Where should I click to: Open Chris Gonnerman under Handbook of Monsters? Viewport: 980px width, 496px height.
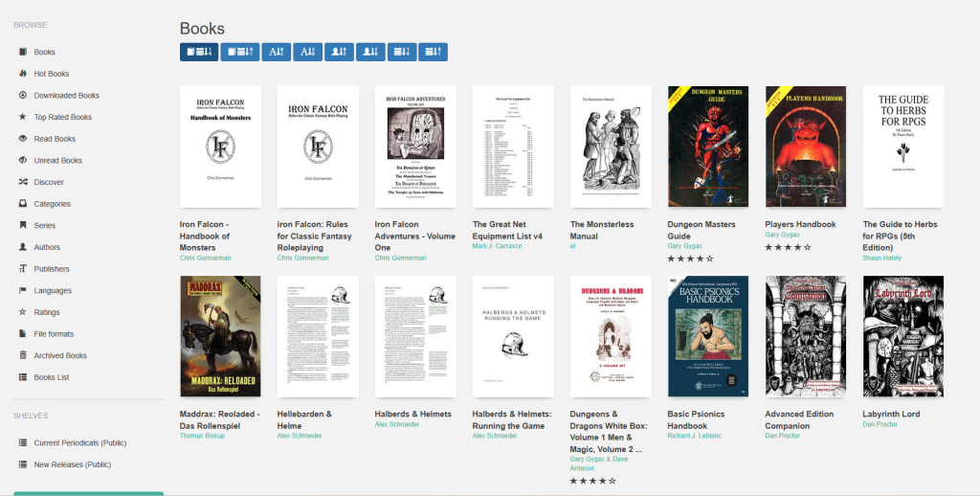(205, 258)
